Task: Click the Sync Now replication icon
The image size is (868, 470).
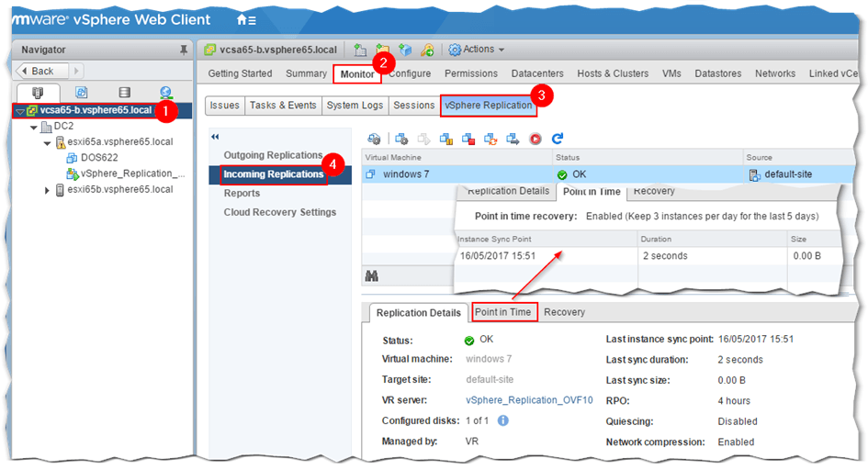Action: [490, 139]
